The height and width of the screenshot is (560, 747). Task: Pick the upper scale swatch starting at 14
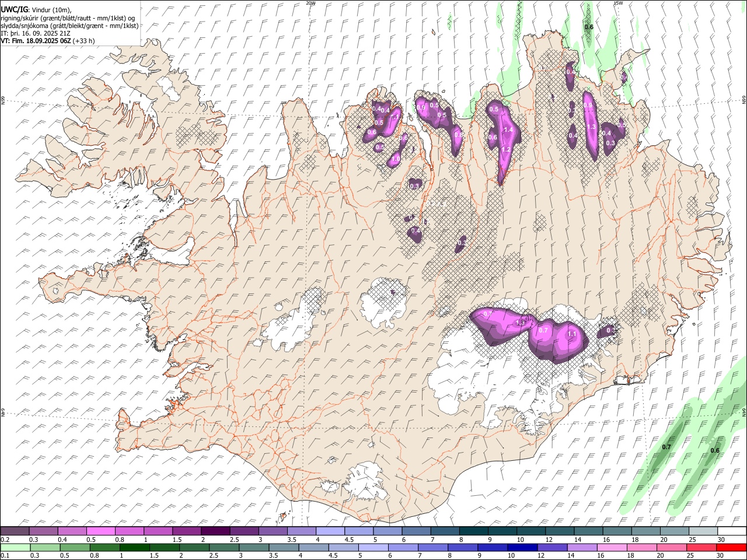coord(588,531)
